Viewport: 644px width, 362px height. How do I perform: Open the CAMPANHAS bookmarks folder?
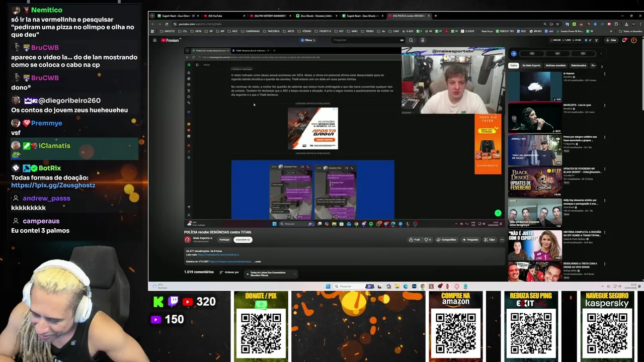coord(251,31)
